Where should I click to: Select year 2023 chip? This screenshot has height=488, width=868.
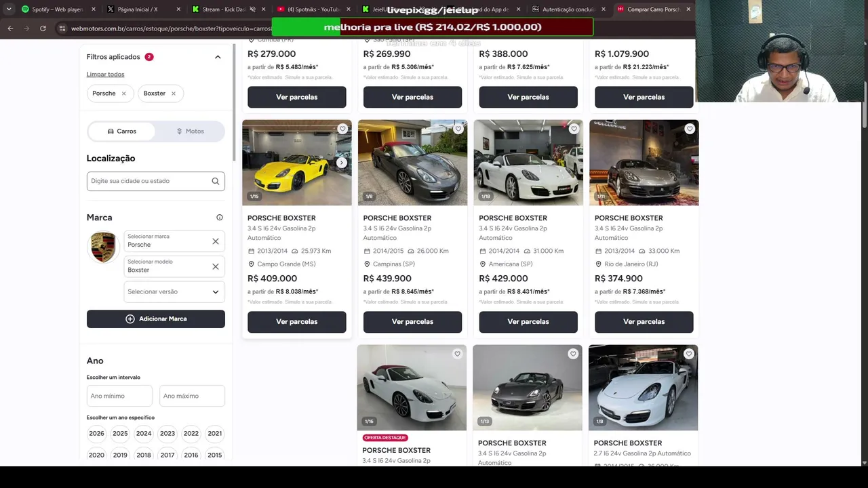coord(167,434)
